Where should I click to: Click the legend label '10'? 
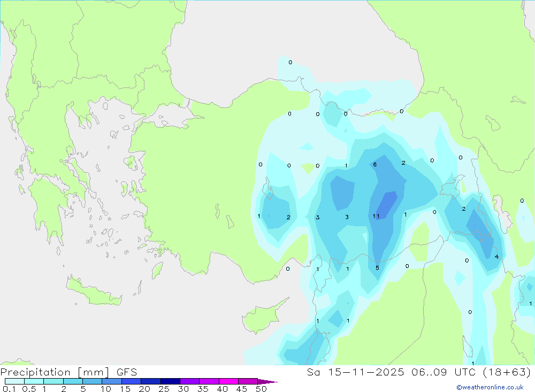[106, 389]
